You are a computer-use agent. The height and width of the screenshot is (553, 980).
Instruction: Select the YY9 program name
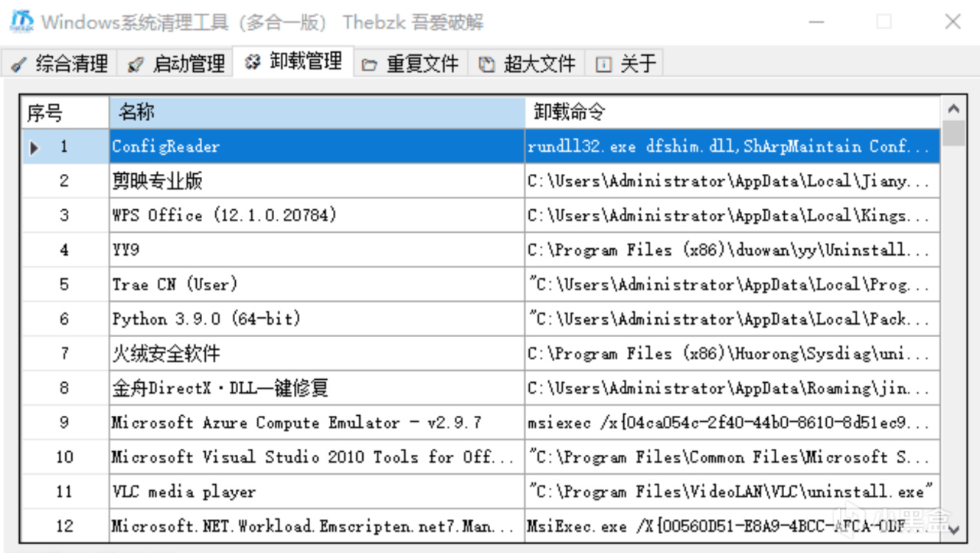[x=317, y=250]
